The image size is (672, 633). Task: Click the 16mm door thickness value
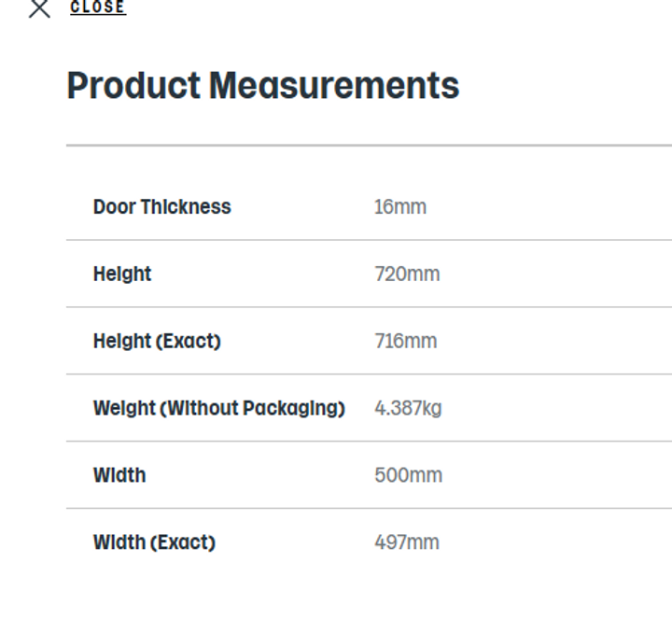click(x=399, y=207)
